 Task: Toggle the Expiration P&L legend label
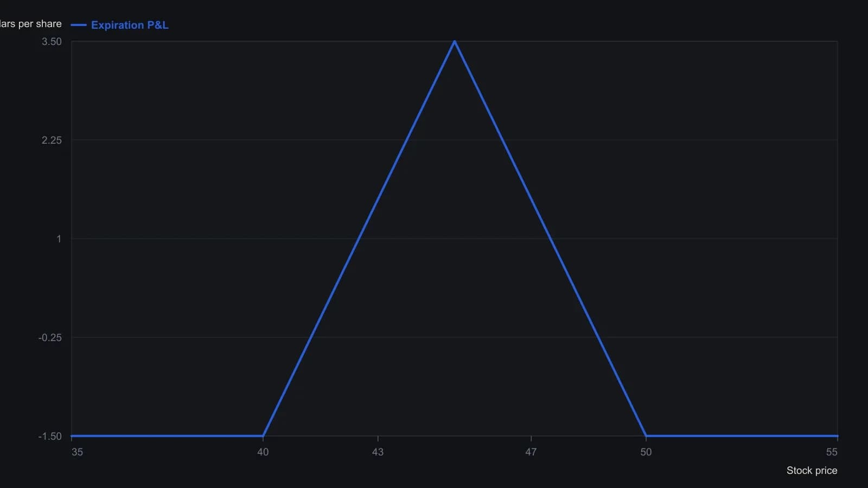130,25
